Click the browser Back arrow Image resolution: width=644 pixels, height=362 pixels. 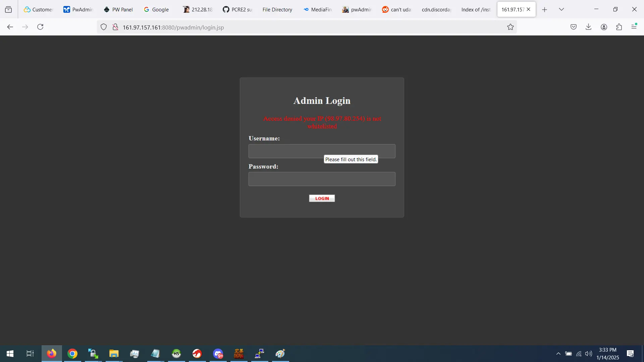[10, 27]
